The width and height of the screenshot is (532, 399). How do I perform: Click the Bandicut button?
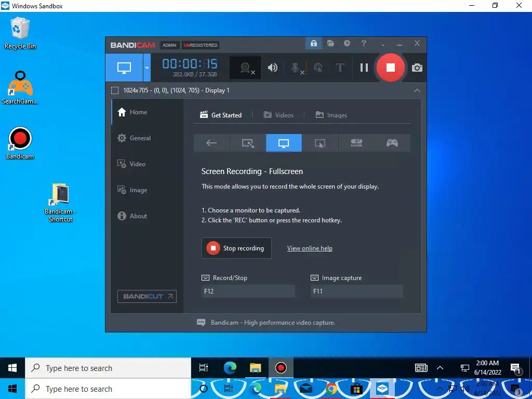147,296
